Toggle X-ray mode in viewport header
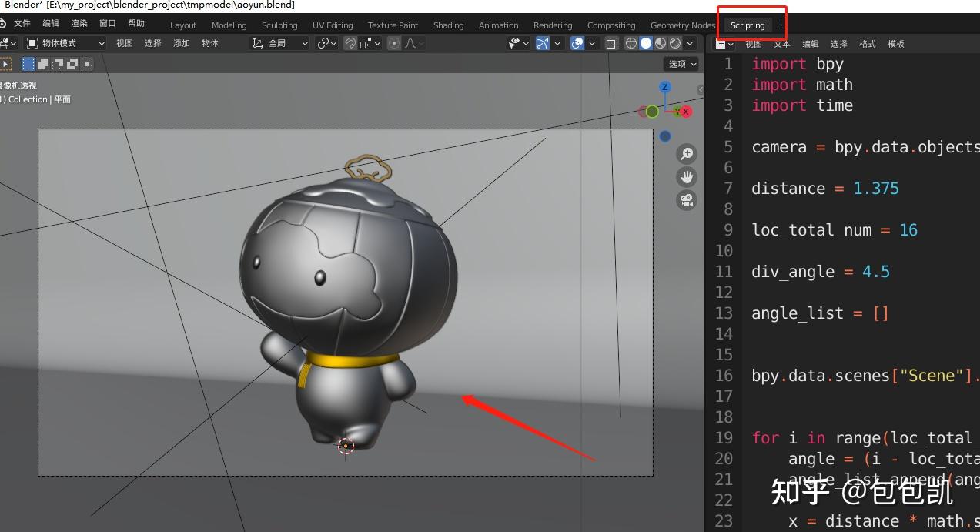980x532 pixels. tap(611, 44)
